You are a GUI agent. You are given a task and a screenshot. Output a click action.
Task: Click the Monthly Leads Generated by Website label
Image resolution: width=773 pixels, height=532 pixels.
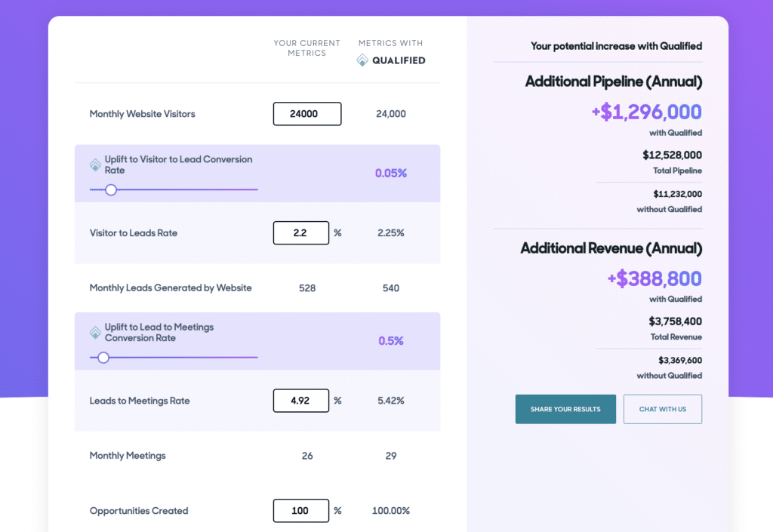(171, 288)
